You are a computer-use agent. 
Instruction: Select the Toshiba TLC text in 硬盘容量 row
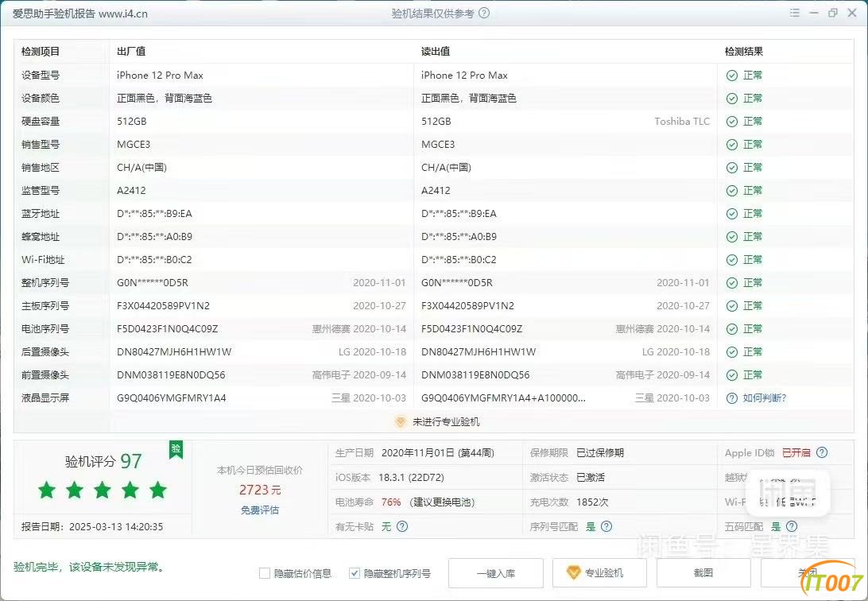pos(682,121)
